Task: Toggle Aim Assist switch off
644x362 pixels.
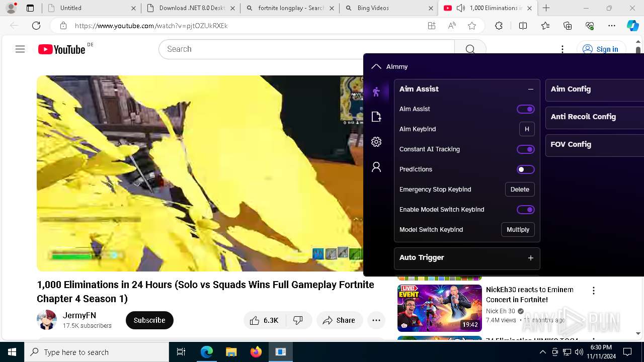Action: [x=526, y=109]
